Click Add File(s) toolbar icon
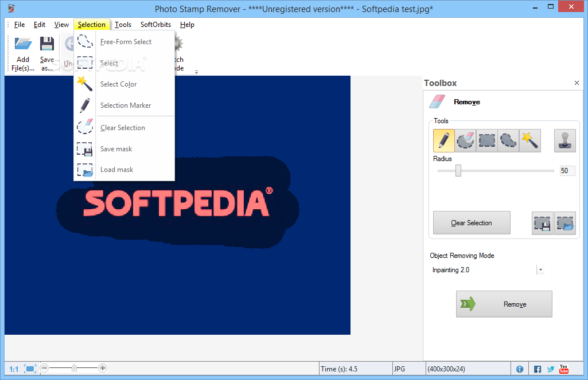Viewport: 588px width, 380px height. [23, 44]
